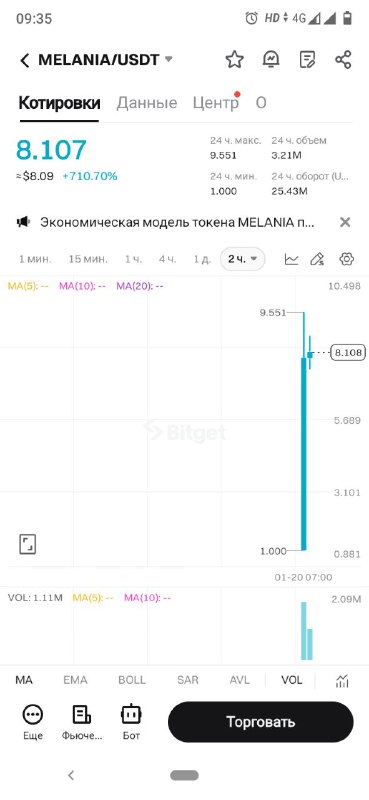This screenshot has width=369, height=800.
Task: Expand chart to fullscreen
Action: pos(28,544)
